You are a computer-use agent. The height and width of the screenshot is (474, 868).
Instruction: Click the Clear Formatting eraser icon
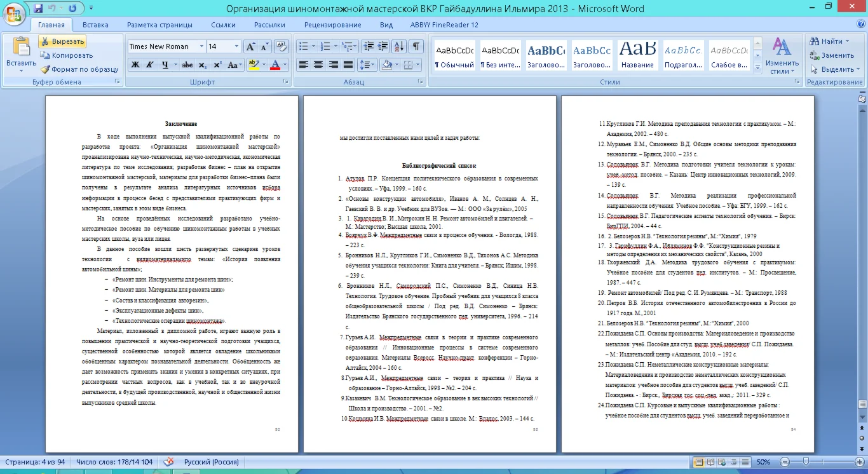281,46
